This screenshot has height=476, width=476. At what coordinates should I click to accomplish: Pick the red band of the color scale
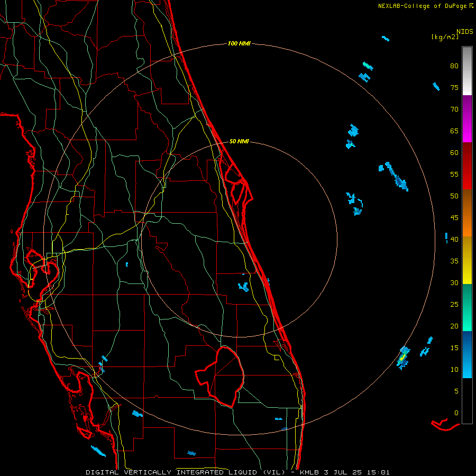(x=467, y=166)
